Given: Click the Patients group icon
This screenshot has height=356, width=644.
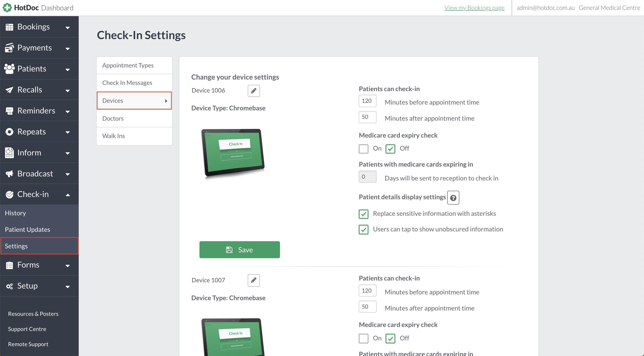Looking at the screenshot, I should [x=9, y=69].
